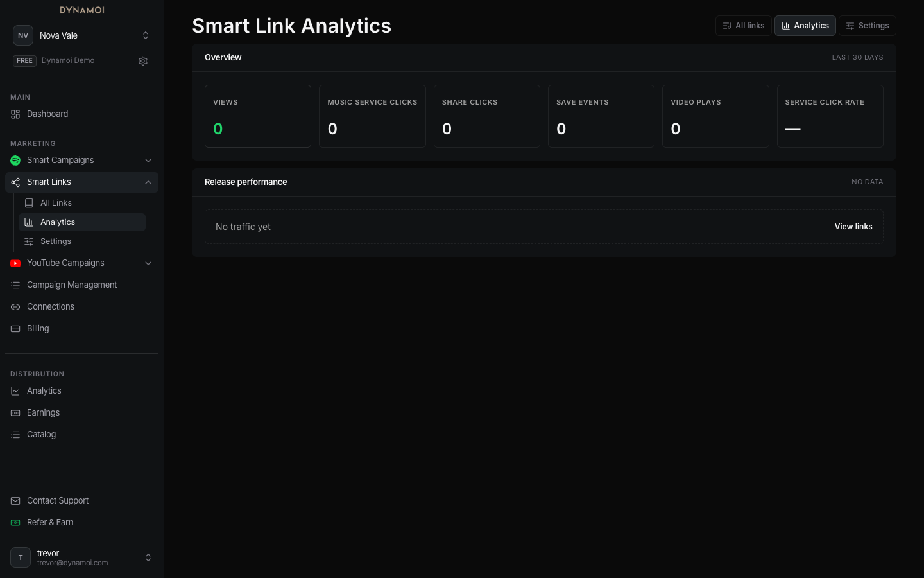Click the Save Events card

coord(601,116)
